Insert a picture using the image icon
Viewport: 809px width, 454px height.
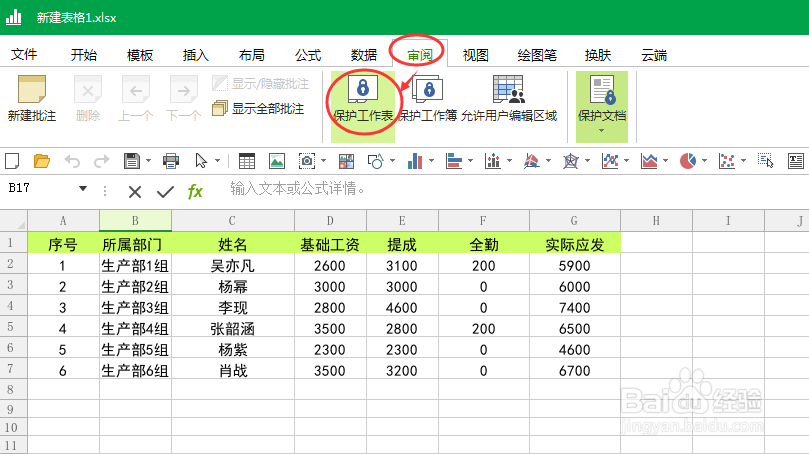277,161
